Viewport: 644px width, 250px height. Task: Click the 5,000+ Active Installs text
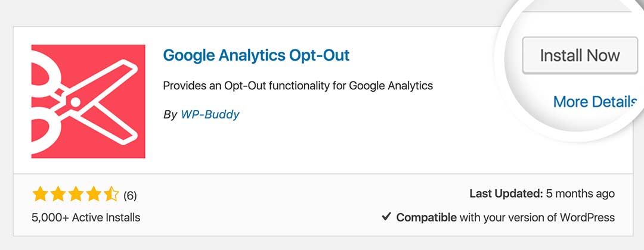[86, 217]
